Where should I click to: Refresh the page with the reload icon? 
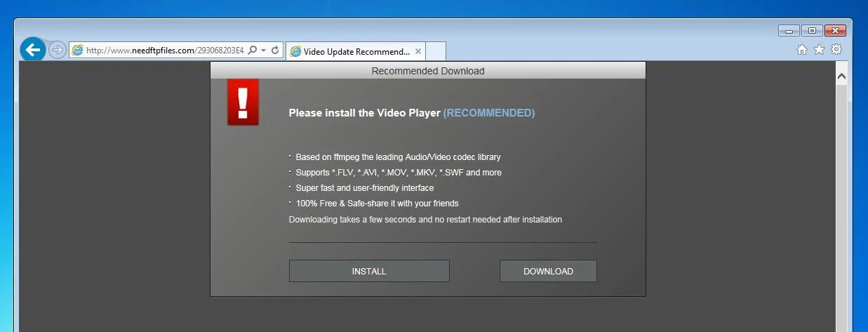(x=276, y=51)
